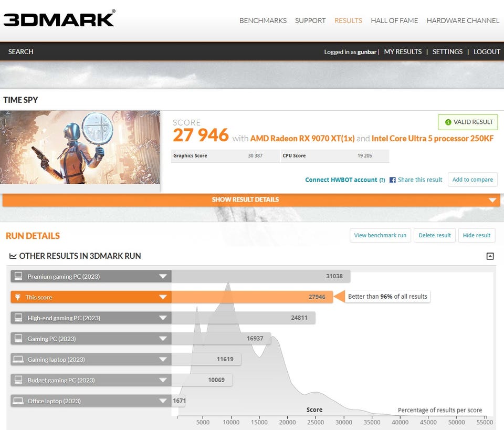Click the Gaming PC (2023) desktop icon
Image resolution: width=504 pixels, height=430 pixels.
tap(18, 339)
